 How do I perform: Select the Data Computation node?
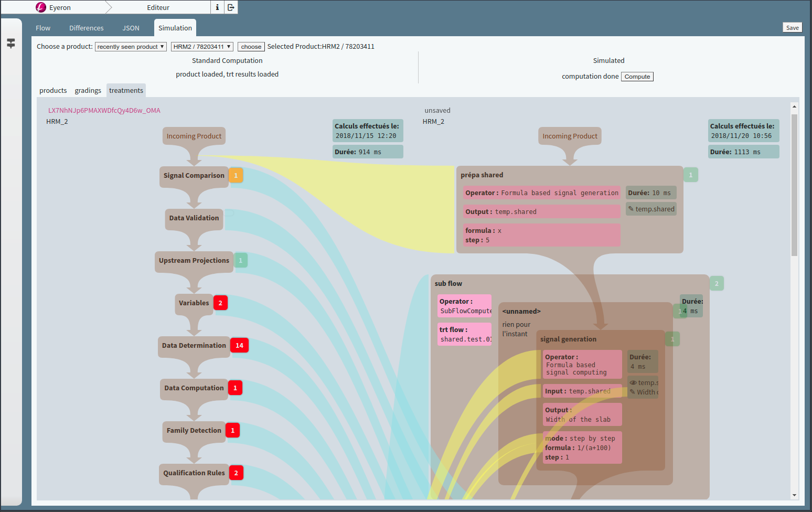coord(194,388)
